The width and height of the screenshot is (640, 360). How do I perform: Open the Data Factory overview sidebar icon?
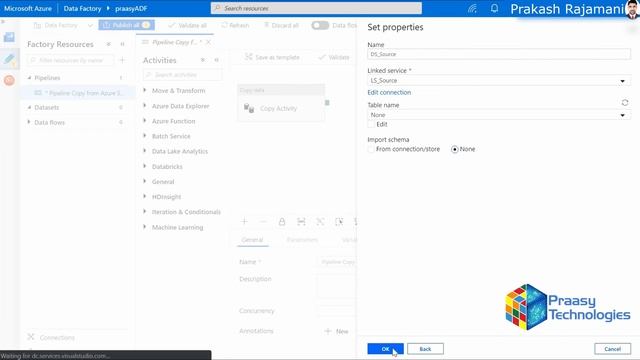pos(9,38)
